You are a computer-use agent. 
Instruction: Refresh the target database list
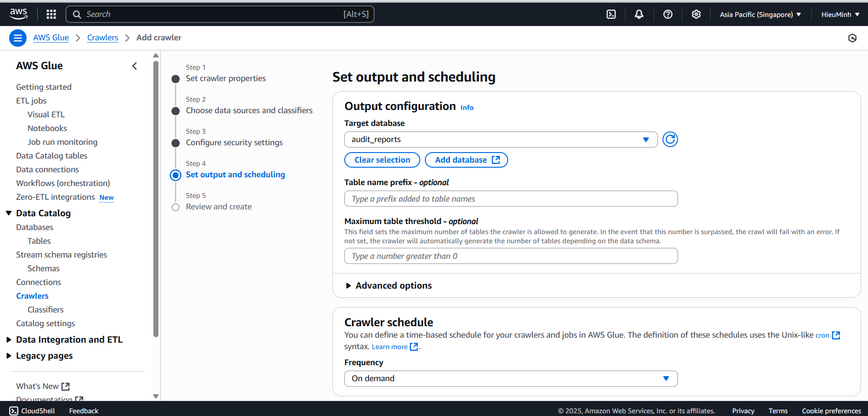point(670,139)
